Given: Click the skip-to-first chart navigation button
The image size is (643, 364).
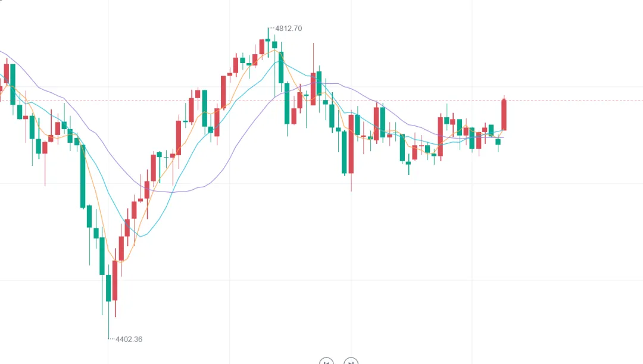Looking at the screenshot, I should click(326, 361).
